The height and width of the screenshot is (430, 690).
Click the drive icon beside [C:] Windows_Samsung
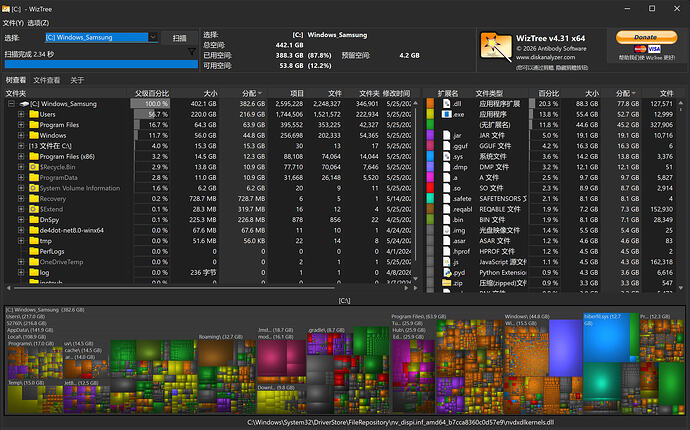click(24, 104)
